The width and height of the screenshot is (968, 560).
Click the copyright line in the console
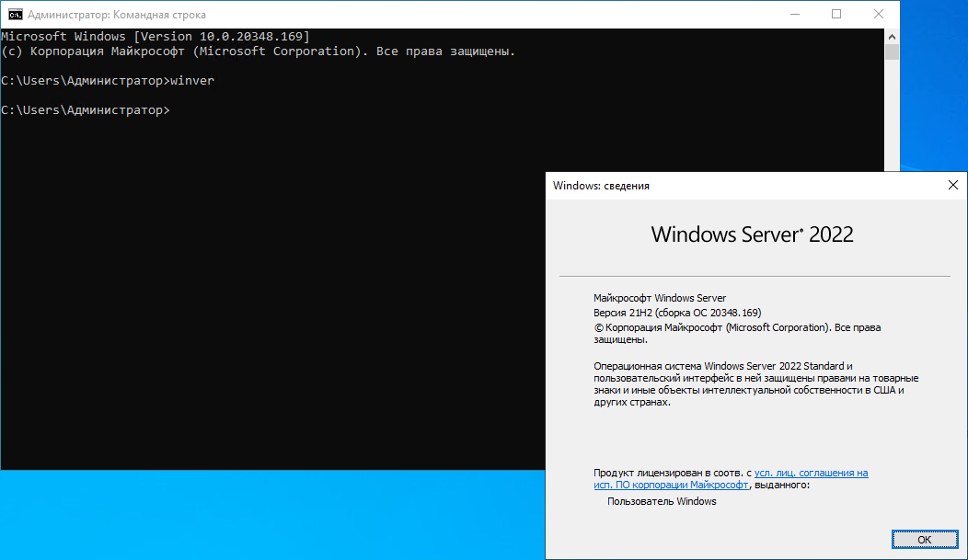click(x=258, y=51)
